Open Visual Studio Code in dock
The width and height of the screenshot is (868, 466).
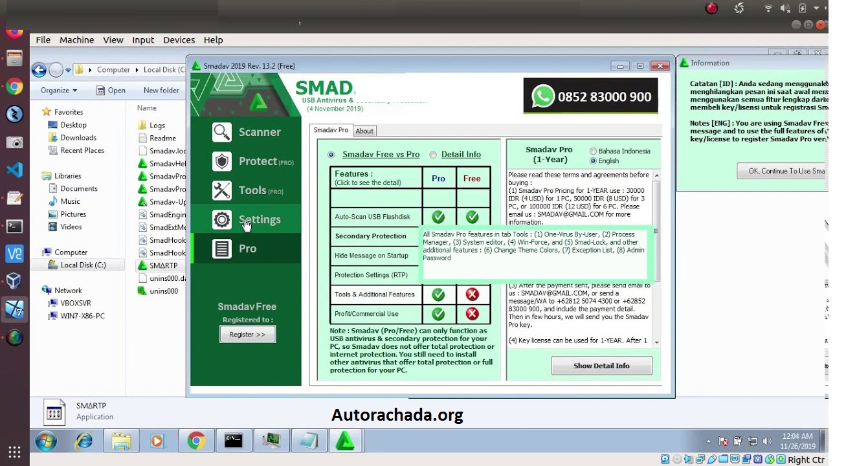pos(14,170)
